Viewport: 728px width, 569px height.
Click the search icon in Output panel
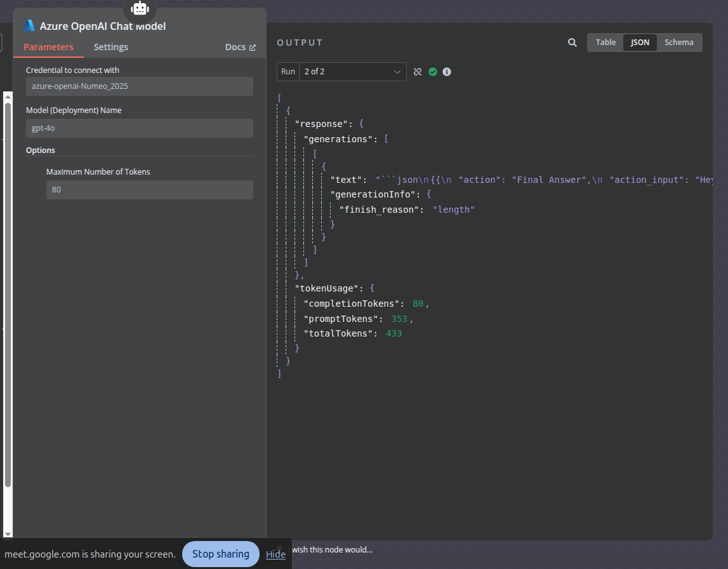click(x=572, y=43)
